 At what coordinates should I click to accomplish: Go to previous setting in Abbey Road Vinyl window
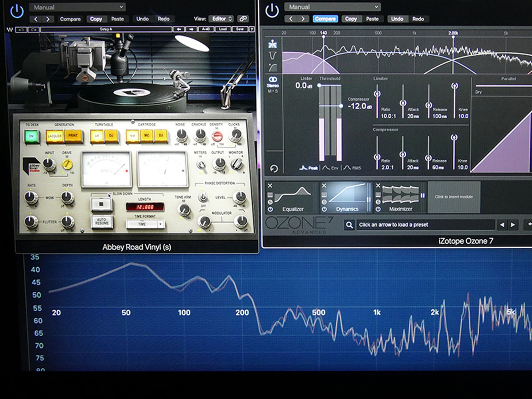click(36, 19)
